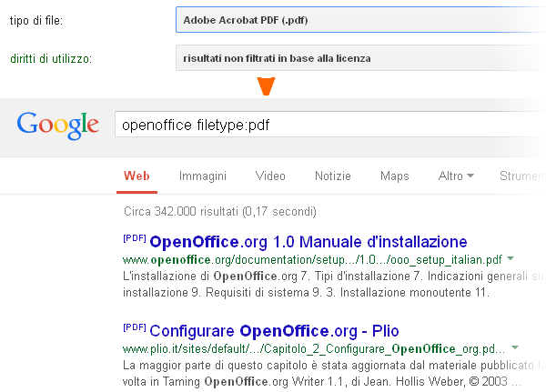Switch to the Immagini tab
Image resolution: width=546 pixels, height=392 pixels.
pyautogui.click(x=203, y=176)
